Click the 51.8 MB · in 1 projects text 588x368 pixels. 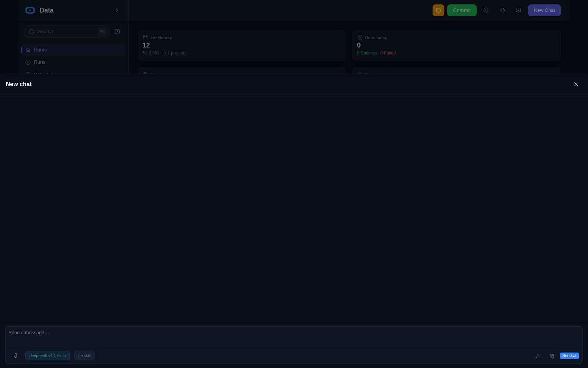pos(164,53)
